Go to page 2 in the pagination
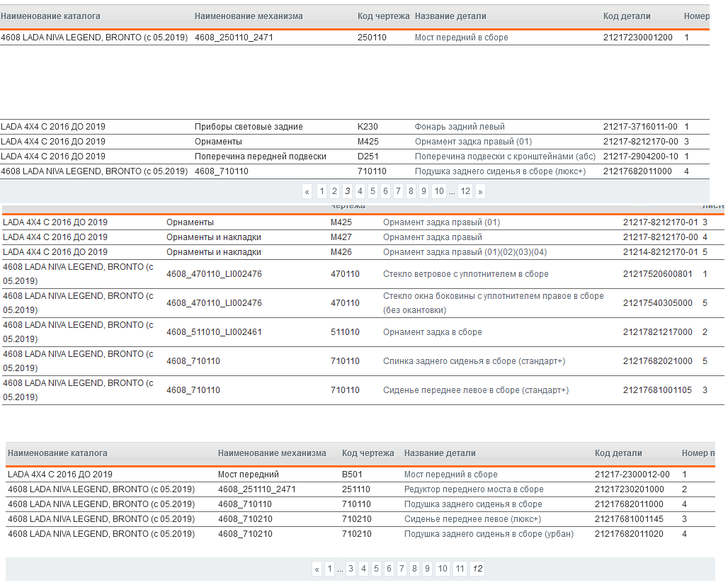Screen dimensions: 728x585 click(334, 191)
